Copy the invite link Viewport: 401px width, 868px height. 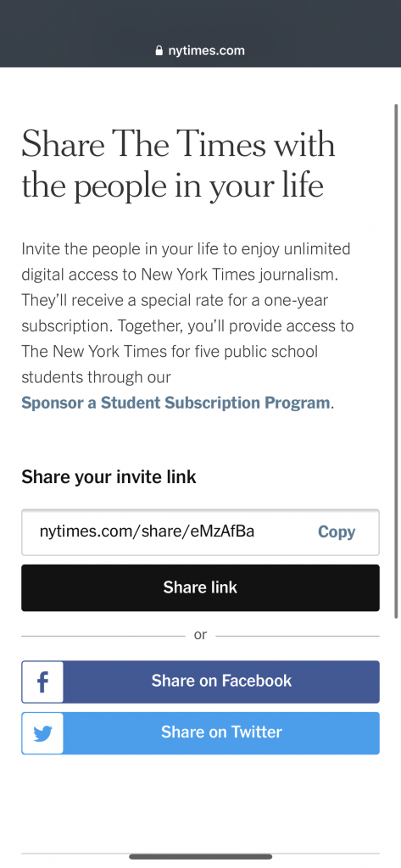[337, 532]
